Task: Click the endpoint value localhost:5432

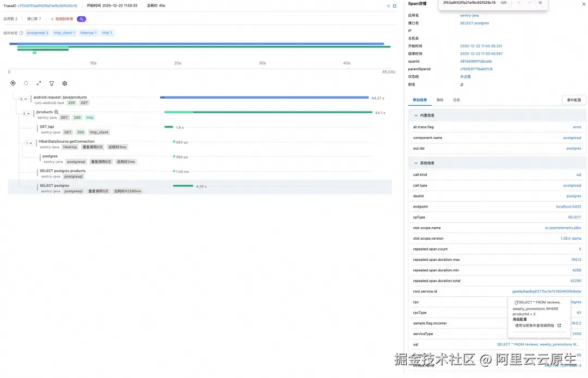Action: pos(568,207)
